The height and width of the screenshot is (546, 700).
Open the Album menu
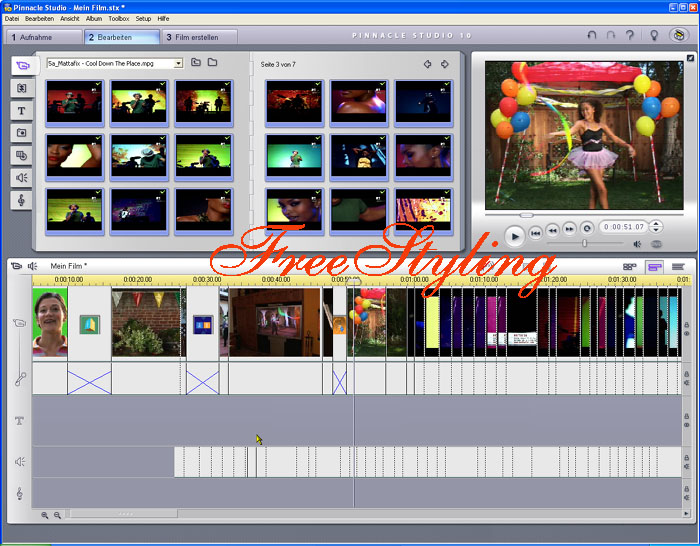click(x=94, y=19)
